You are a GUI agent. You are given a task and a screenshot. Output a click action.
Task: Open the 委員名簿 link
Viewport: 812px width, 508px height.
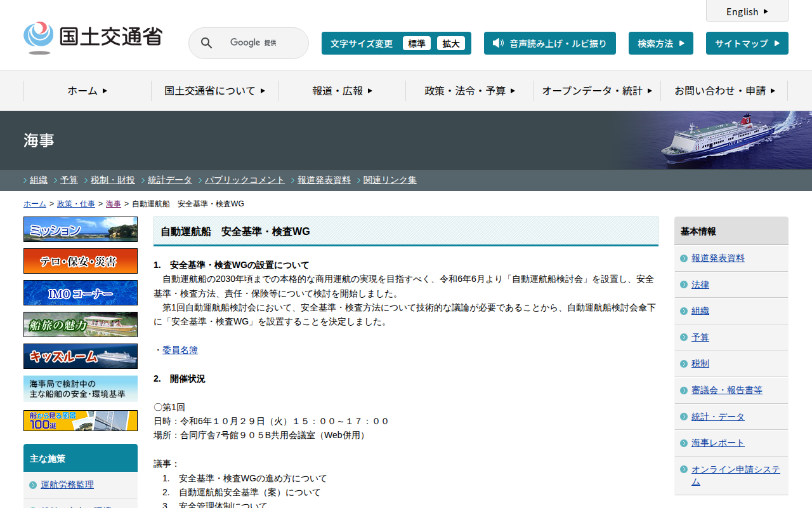pyautogui.click(x=180, y=350)
